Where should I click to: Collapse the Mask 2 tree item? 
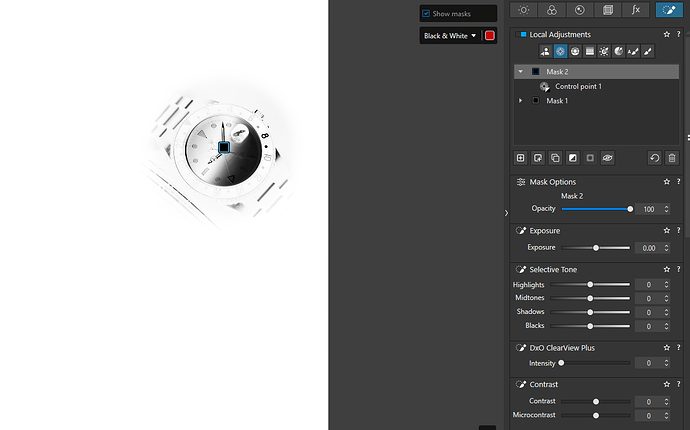point(520,72)
